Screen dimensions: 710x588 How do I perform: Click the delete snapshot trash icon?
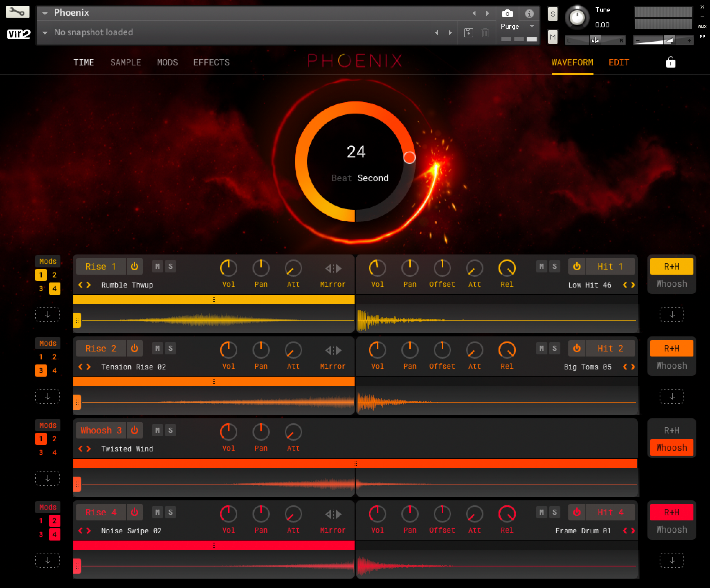(485, 32)
